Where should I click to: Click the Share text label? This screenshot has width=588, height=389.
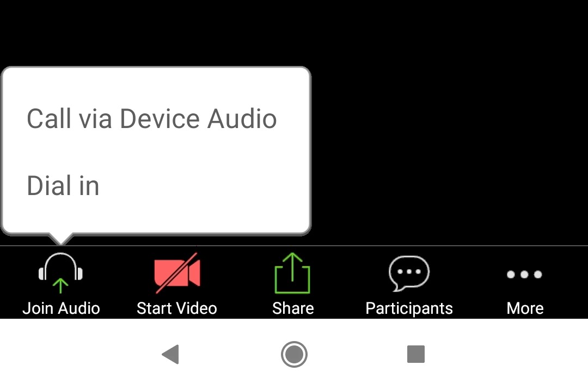293,308
